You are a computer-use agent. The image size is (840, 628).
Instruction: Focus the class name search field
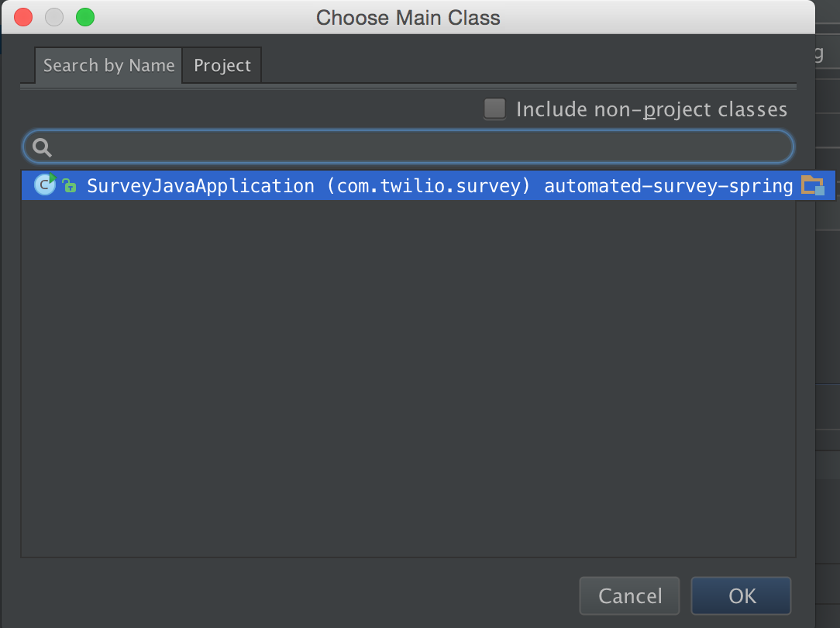click(x=408, y=147)
